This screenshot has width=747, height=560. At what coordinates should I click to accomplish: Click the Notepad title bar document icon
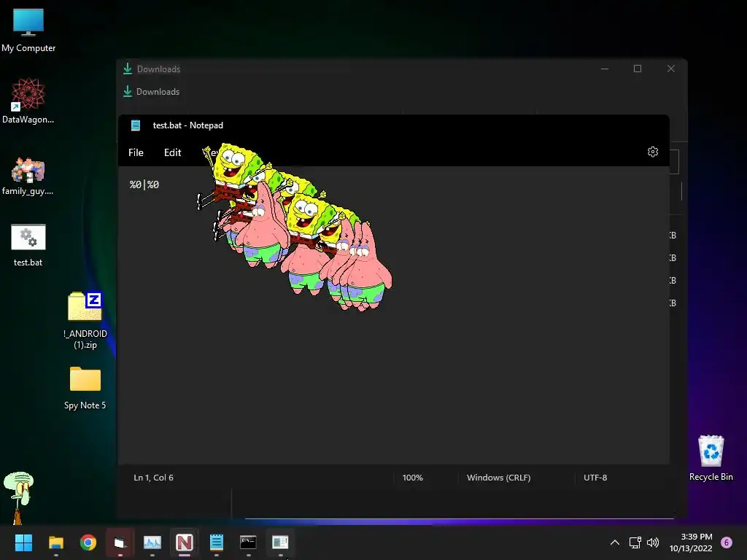[136, 125]
